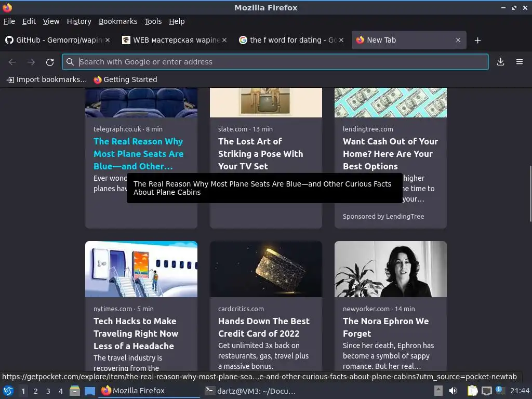Open 'Want Cash Out of Your Home?' article
This screenshot has height=399, width=532.
coord(390,154)
